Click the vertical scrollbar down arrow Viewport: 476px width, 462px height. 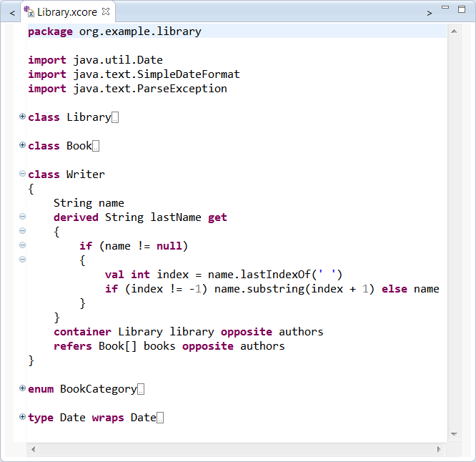click(454, 434)
